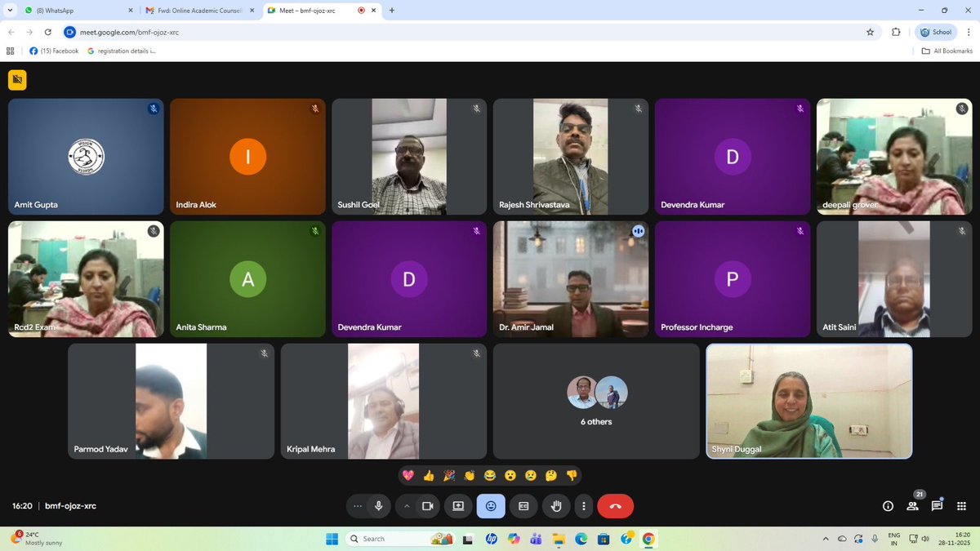Open the video settings chevron
Image resolution: width=980 pixels, height=551 pixels.
click(x=407, y=506)
